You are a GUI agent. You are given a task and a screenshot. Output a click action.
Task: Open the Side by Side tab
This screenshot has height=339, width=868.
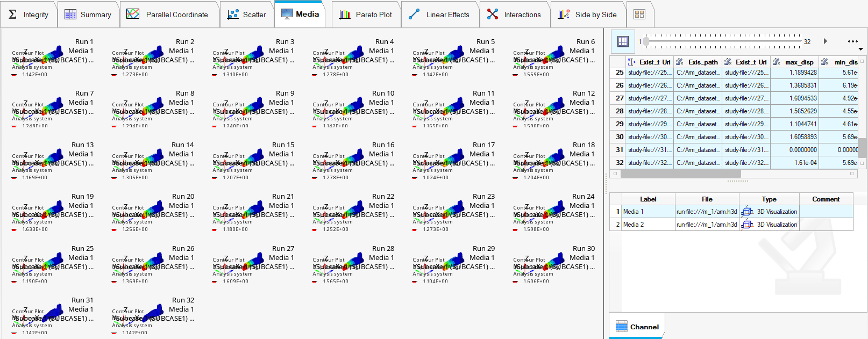click(x=588, y=15)
